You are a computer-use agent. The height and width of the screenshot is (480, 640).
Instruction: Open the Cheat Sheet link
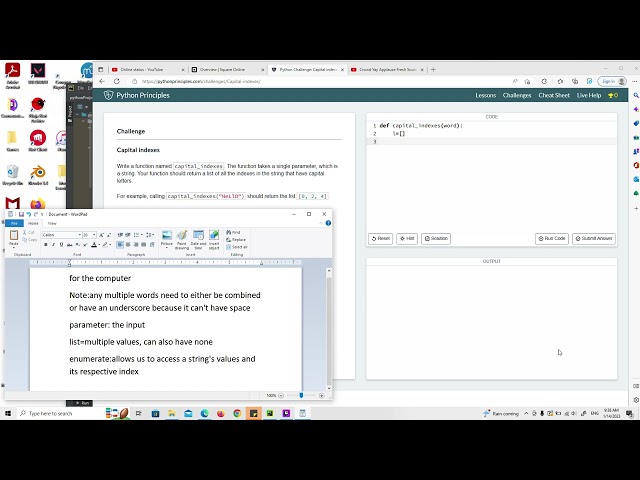click(554, 96)
